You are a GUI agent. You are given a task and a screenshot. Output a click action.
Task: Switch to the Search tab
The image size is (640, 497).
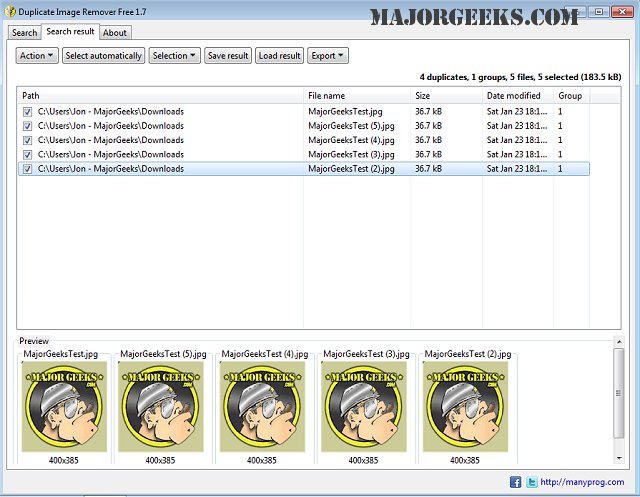coord(24,33)
